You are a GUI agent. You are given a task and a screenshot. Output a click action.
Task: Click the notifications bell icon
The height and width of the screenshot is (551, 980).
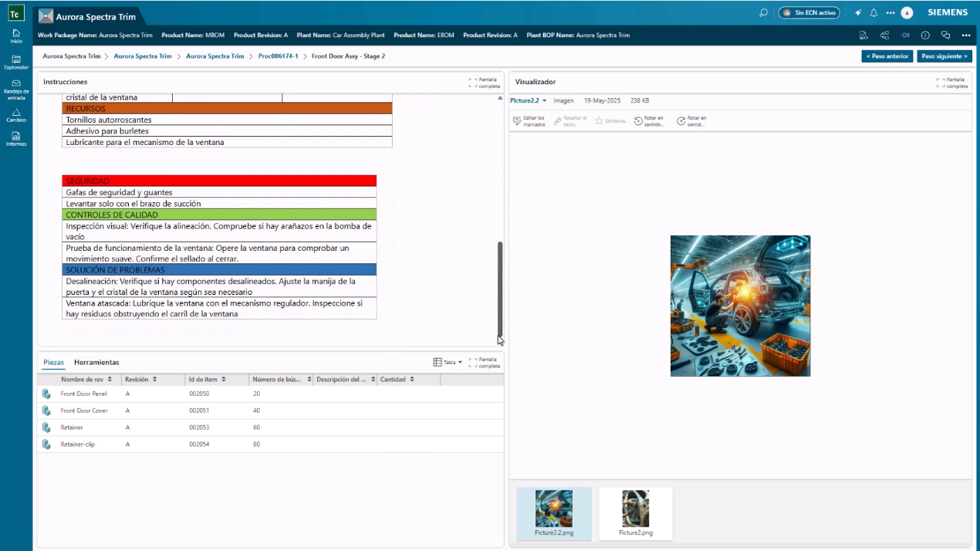tap(873, 12)
